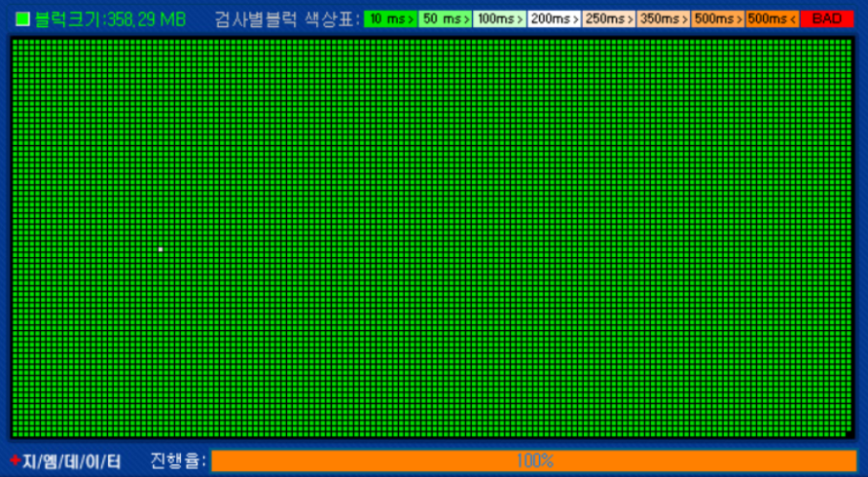Select the 500ms < dark orange swatch
The height and width of the screenshot is (477, 868).
tap(773, 18)
